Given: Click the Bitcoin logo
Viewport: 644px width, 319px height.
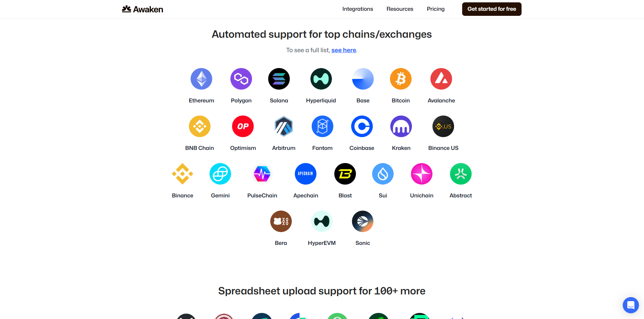Looking at the screenshot, I should click(400, 78).
